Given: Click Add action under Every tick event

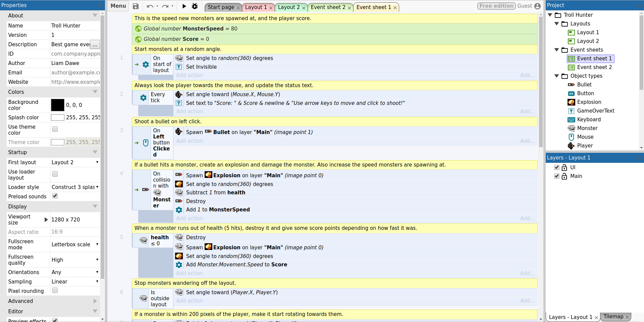Looking at the screenshot, I should [x=190, y=112].
